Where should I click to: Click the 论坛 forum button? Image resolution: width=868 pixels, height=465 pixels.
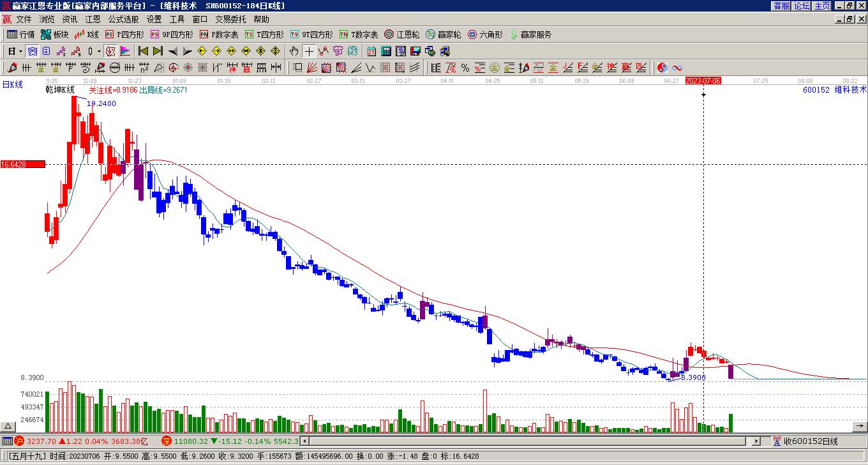tap(802, 5)
